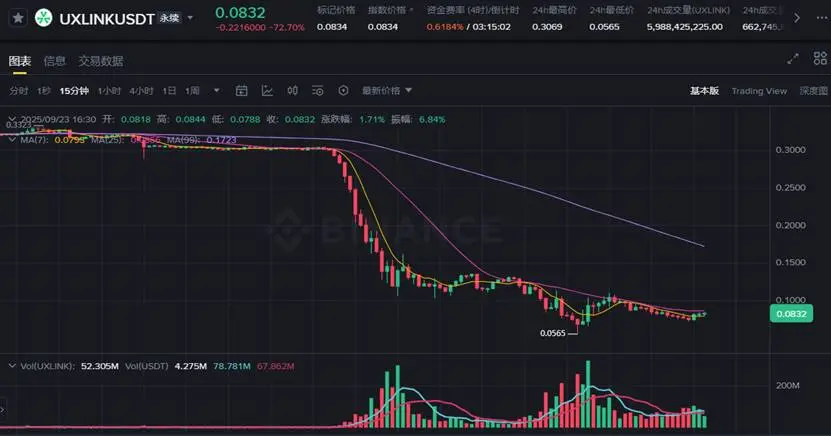
Task: Collapse the MA indicator legend row
Action: click(x=12, y=140)
